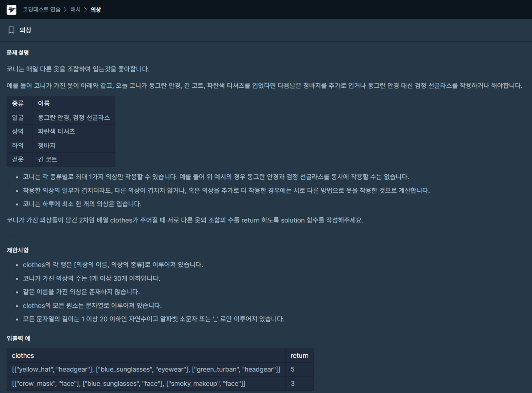Screen dimensions: 532x393
Task: Select the clothes column header
Action: coord(146,356)
